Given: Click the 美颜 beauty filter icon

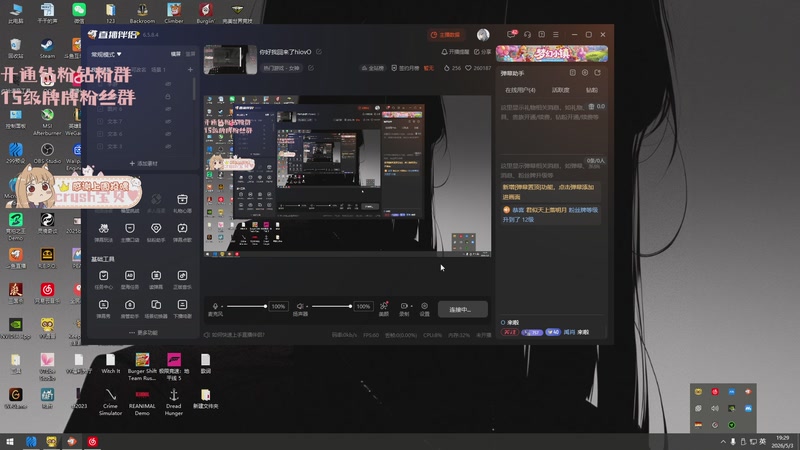Looking at the screenshot, I should (384, 308).
